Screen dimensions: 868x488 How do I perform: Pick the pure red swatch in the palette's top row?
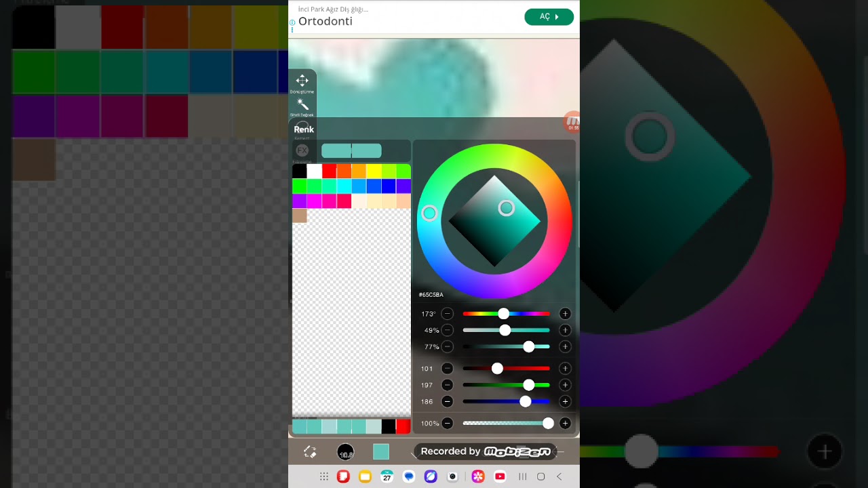coord(330,171)
